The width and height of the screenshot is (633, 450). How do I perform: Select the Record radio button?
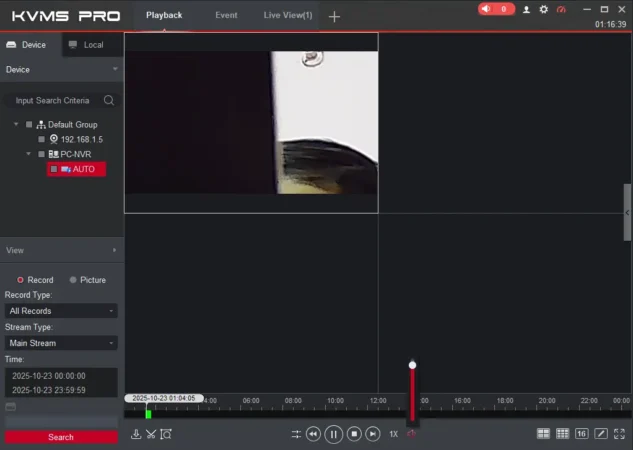click(x=20, y=280)
